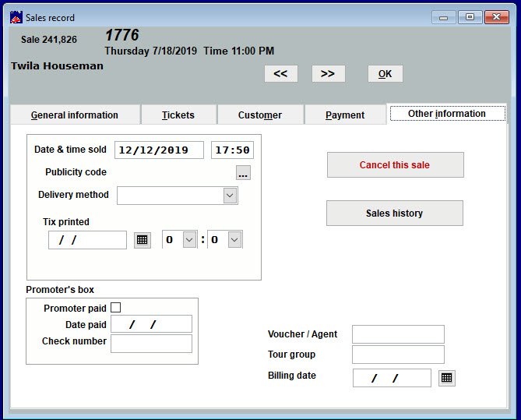Tick the Promoter paid checkbox
The height and width of the screenshot is (420, 521).
click(116, 308)
